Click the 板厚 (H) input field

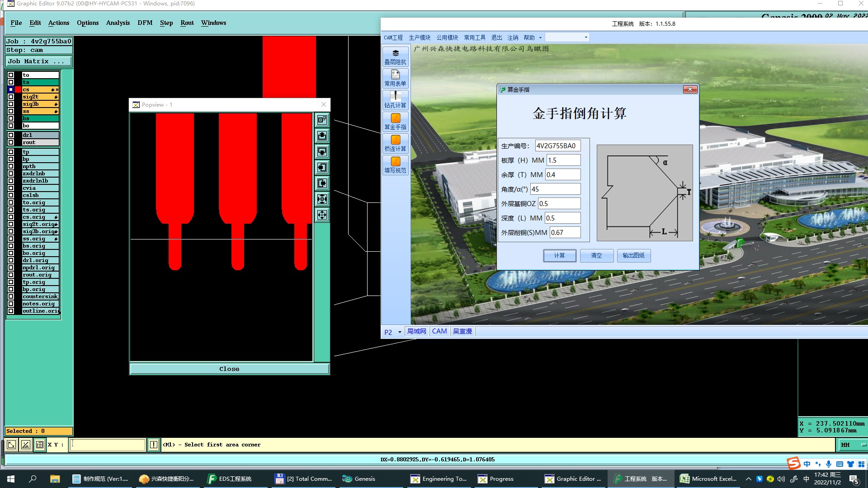563,160
